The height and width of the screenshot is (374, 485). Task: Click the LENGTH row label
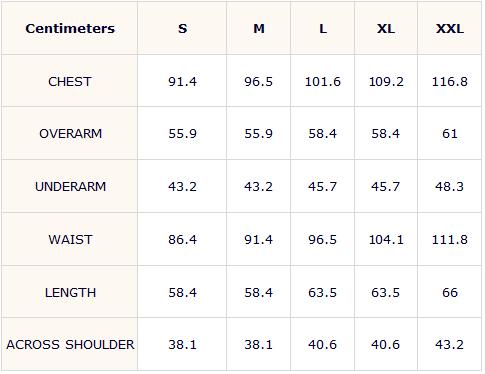70,293
